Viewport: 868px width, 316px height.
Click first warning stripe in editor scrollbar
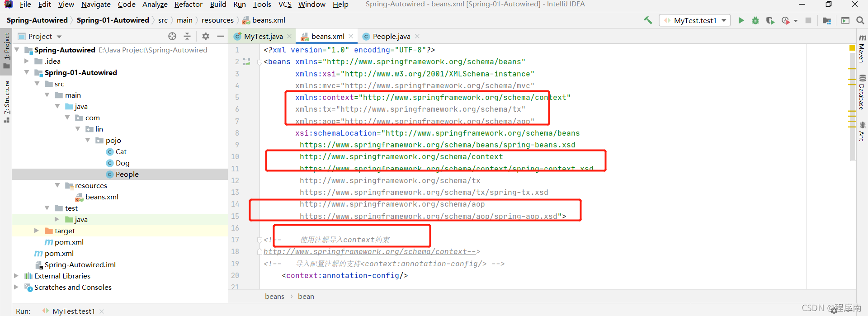click(x=852, y=69)
